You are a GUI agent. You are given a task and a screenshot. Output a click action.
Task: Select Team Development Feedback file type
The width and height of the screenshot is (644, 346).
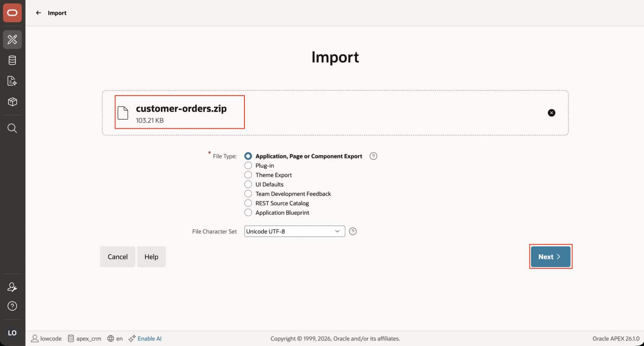click(248, 194)
